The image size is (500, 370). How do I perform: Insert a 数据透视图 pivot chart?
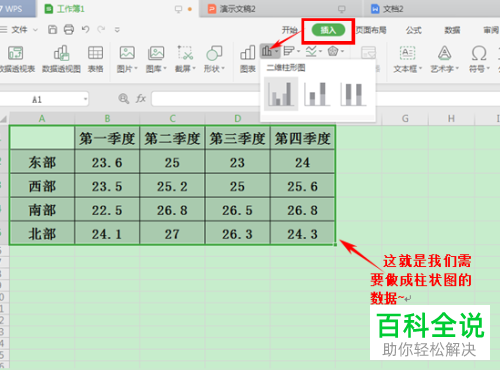tap(61, 59)
